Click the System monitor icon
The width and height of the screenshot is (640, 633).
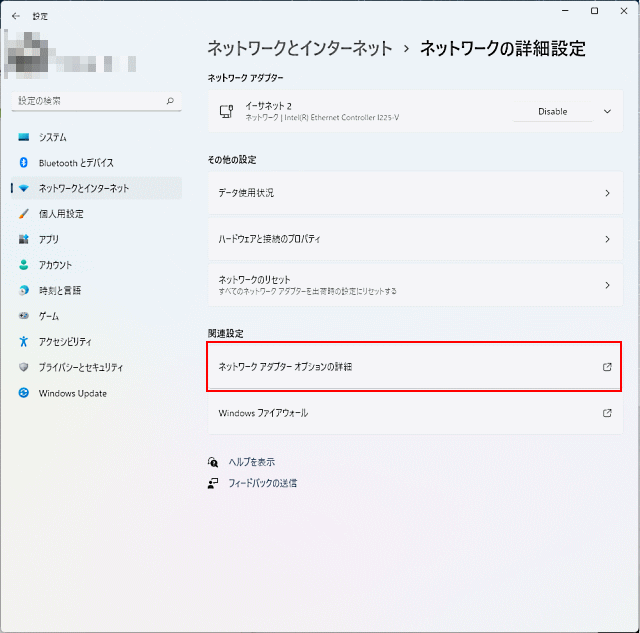(x=24, y=137)
